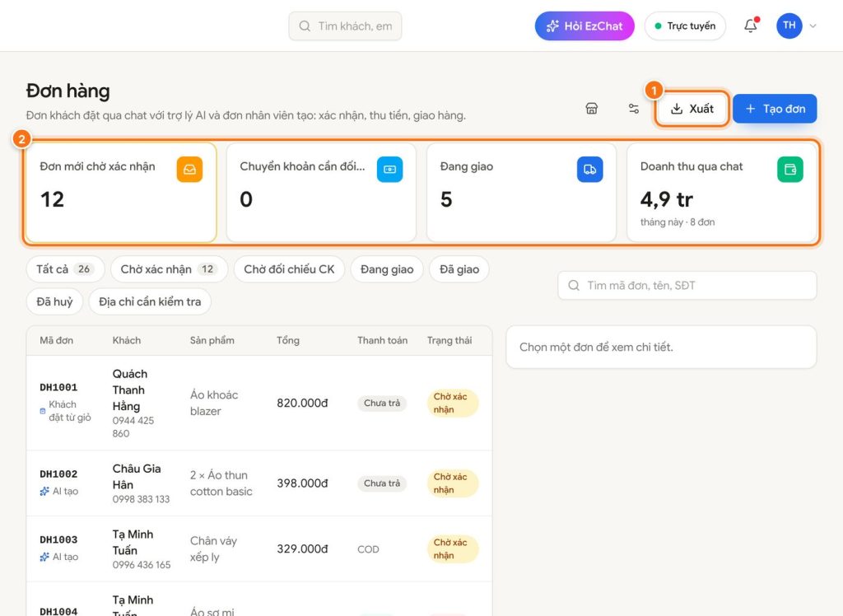Screen dimensions: 843x616
Task: Select order code DH1003
Action: 58,539
